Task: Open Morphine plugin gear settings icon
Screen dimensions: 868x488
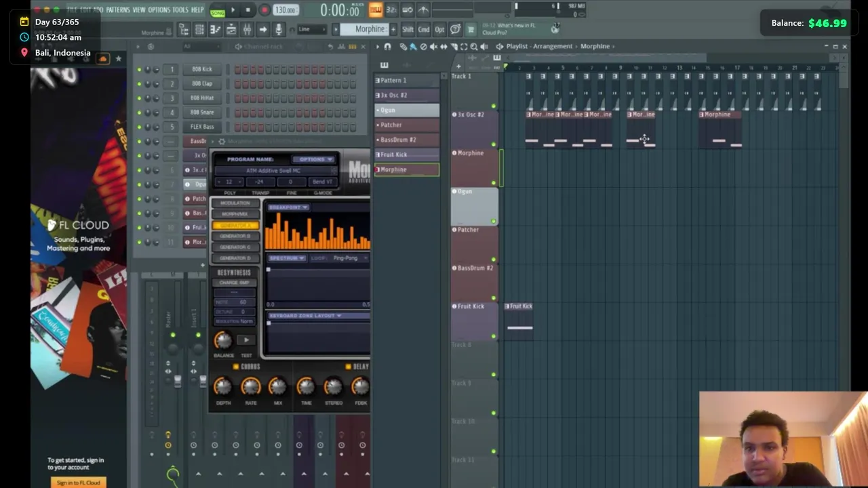Action: 222,142
